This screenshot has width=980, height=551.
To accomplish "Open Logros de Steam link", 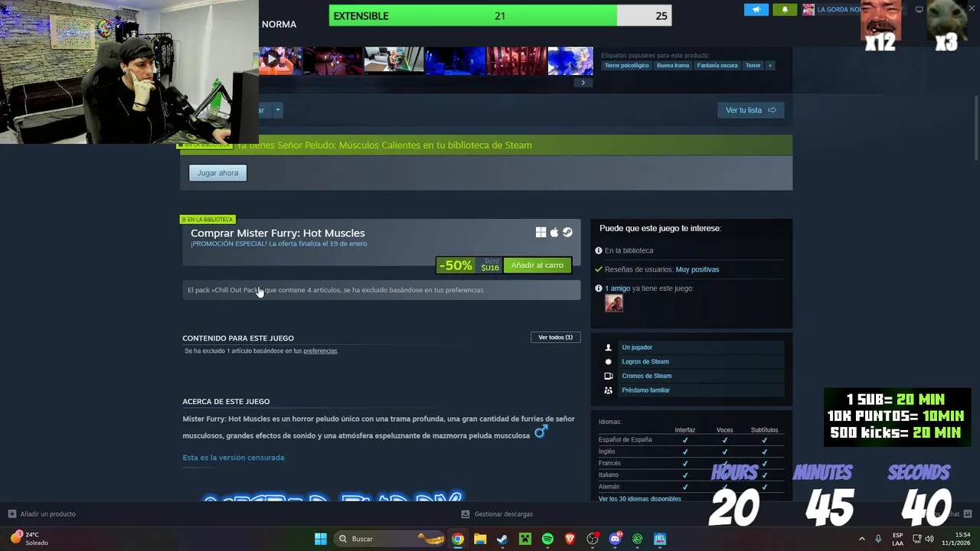I will coord(645,362).
